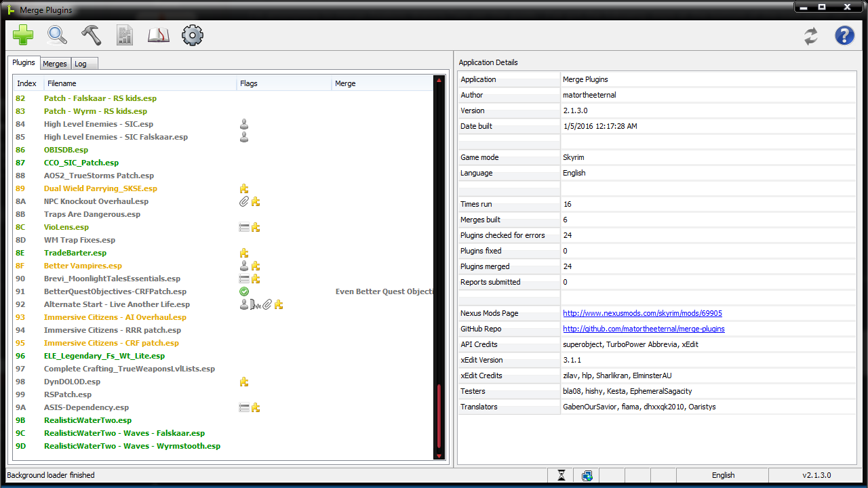The height and width of the screenshot is (488, 868).
Task: Click the paperclip flag on NPC Knockout Overhaul.esp
Action: tap(244, 201)
